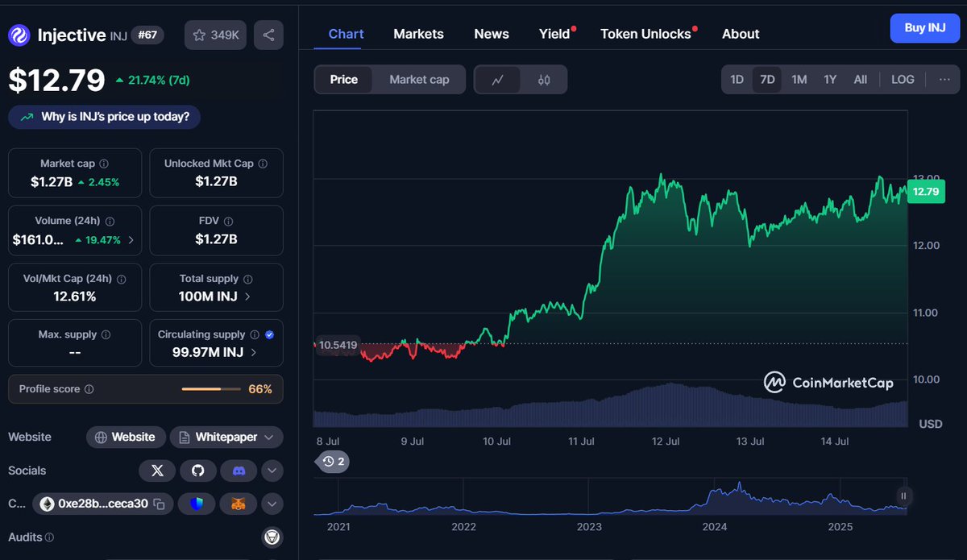Open the News tab
The image size is (967, 560).
point(492,34)
